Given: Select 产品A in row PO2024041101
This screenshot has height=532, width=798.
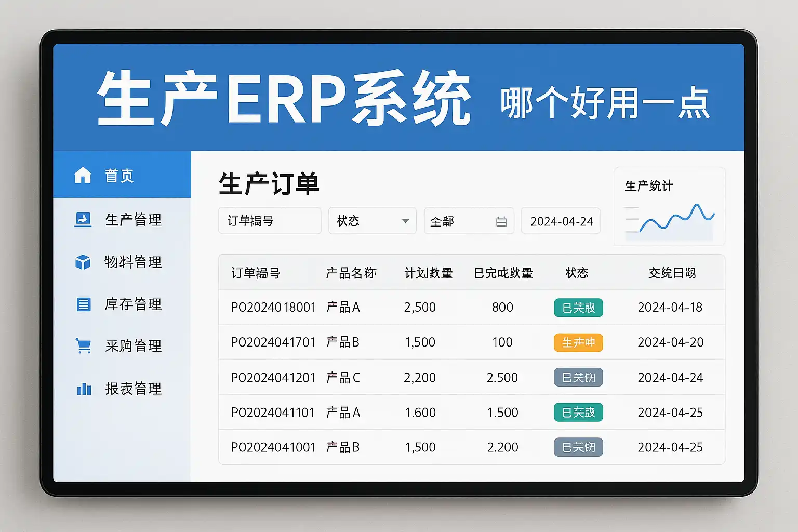Looking at the screenshot, I should click(343, 412).
